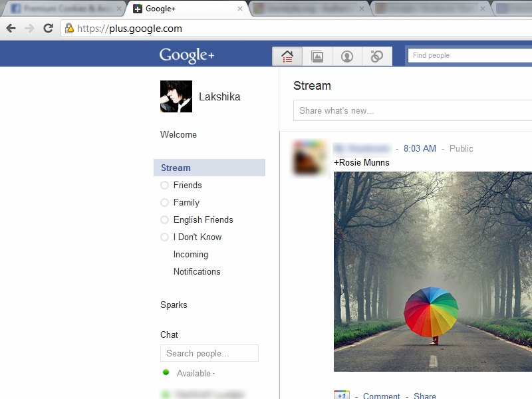Open the rainbow umbrella post image

pos(433,272)
